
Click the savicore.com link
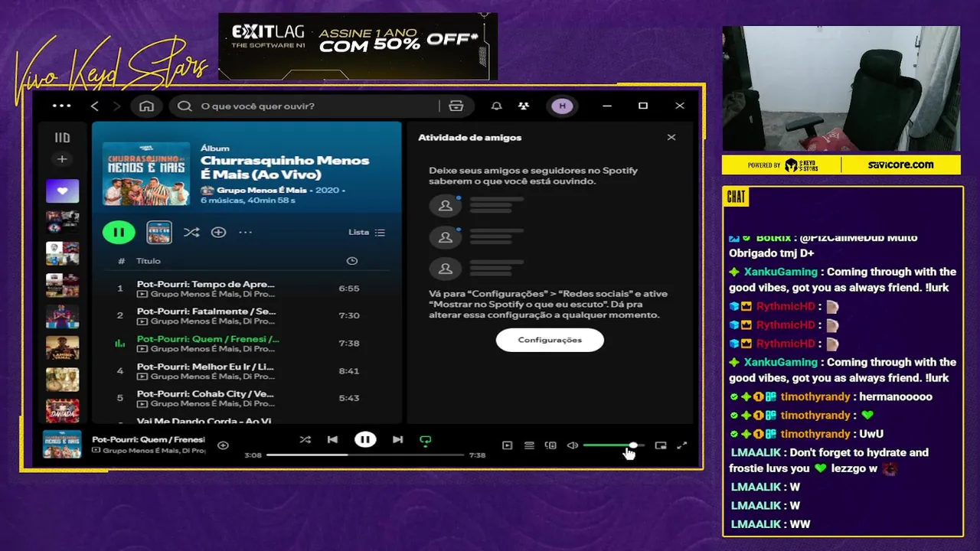[900, 165]
